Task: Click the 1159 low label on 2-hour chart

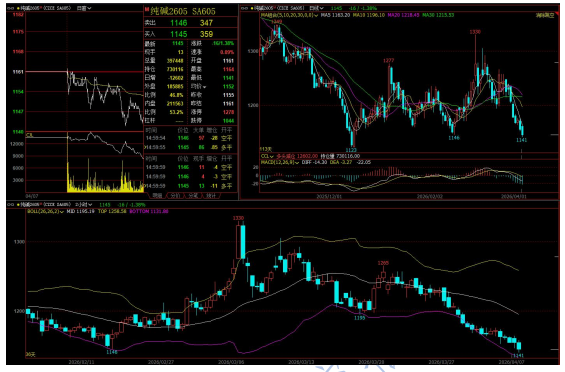Action: click(359, 318)
